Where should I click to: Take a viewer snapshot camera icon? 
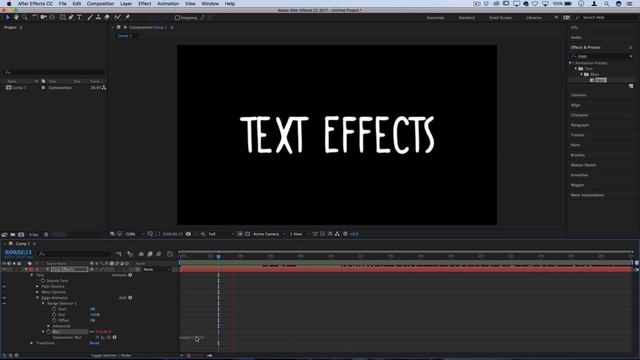tap(188, 234)
